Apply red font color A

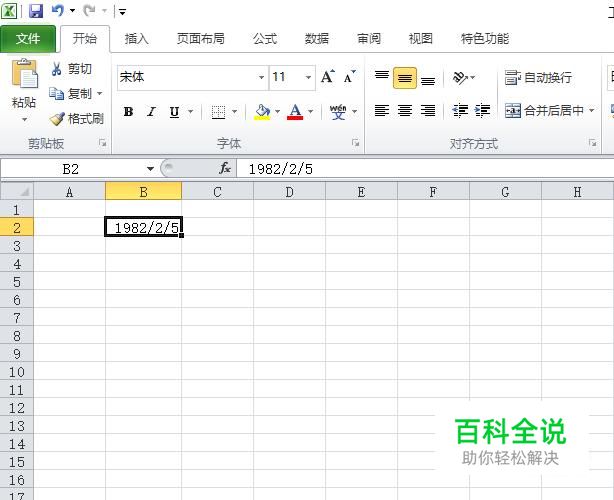click(295, 112)
